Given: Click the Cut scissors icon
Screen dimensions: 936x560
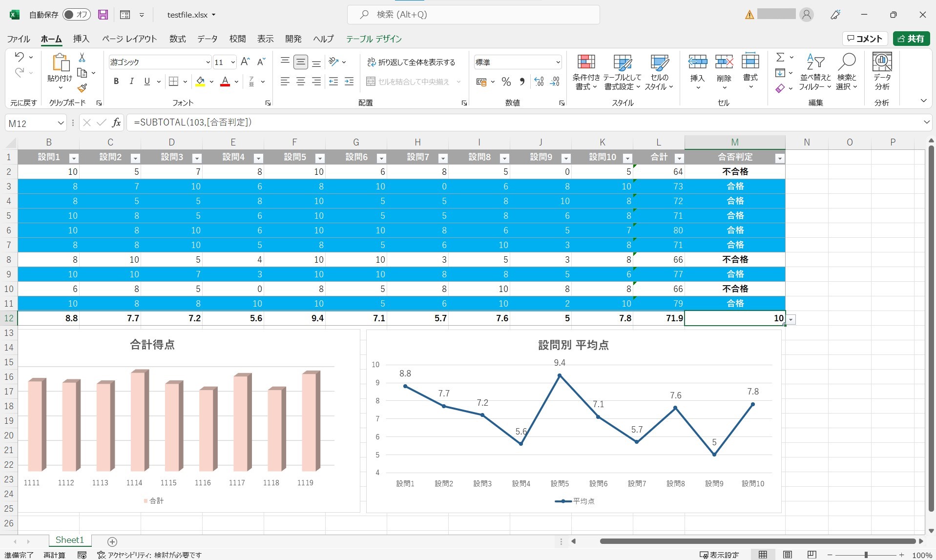Looking at the screenshot, I should point(82,58).
